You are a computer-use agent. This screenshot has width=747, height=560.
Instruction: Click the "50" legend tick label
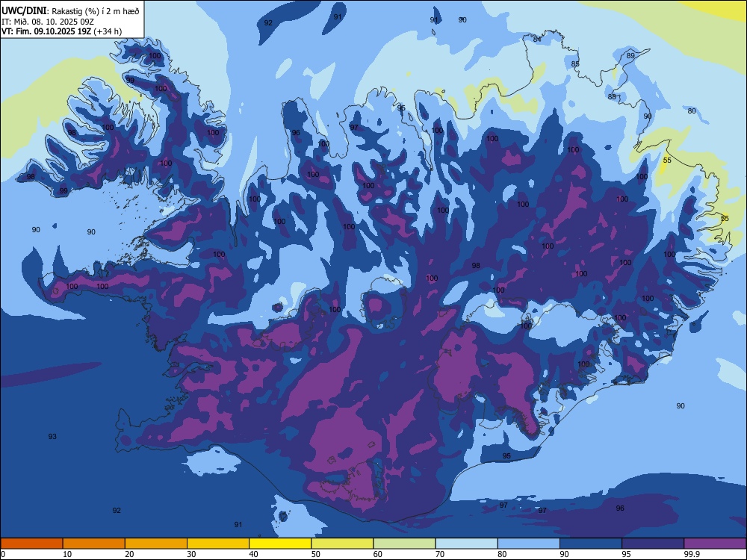click(315, 554)
